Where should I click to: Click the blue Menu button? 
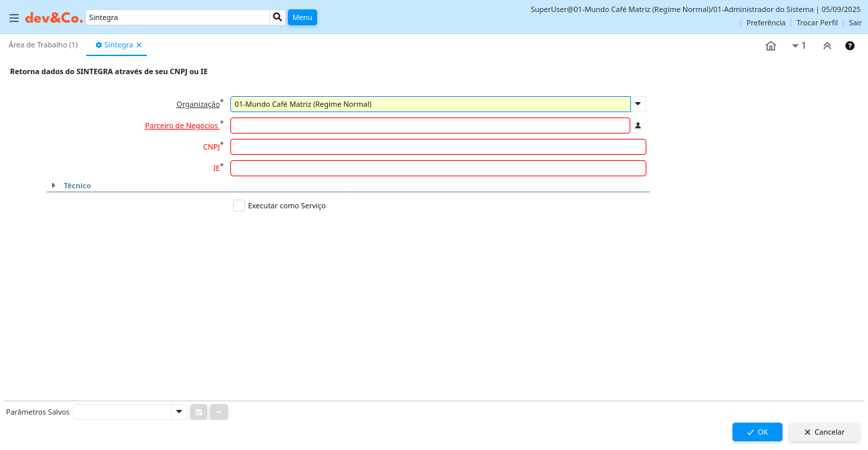click(x=302, y=17)
